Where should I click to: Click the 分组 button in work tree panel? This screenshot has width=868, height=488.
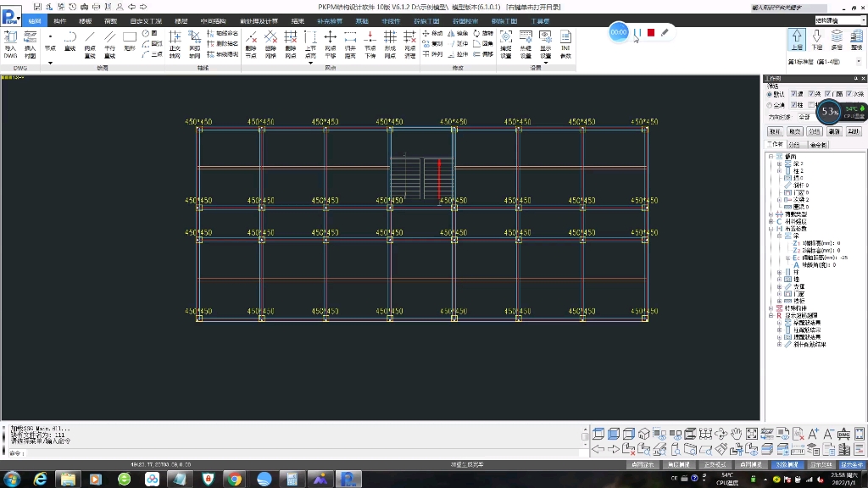(814, 131)
